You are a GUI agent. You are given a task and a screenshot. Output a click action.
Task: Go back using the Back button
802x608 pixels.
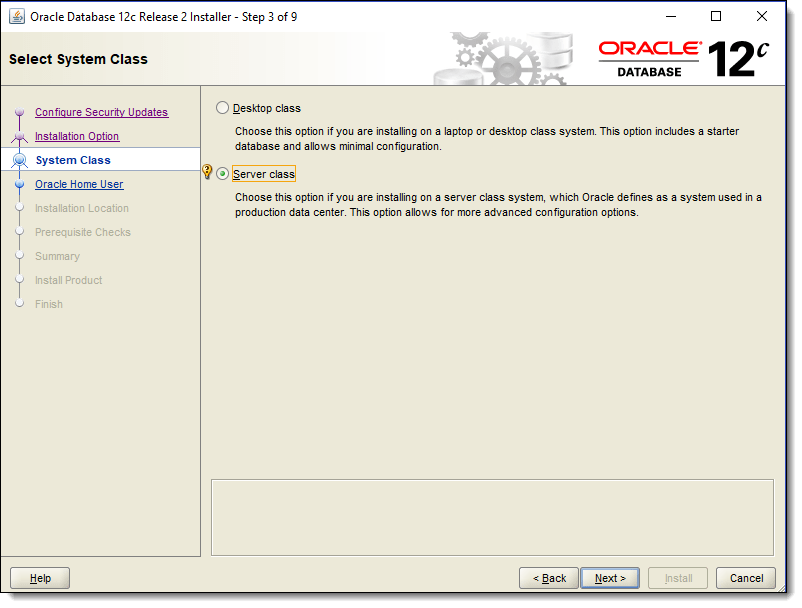[x=548, y=578]
